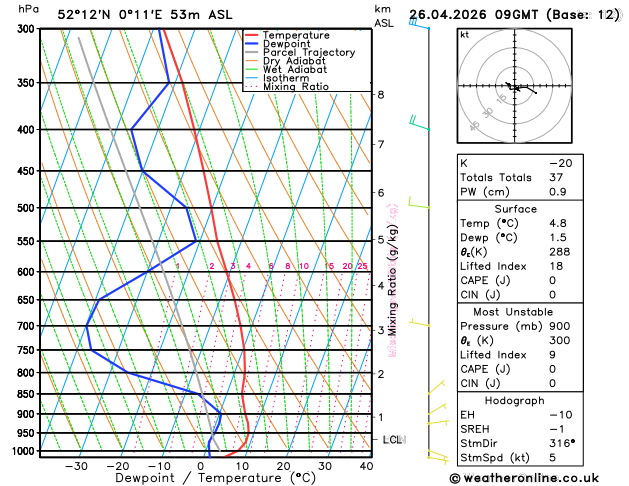Click the 850 pressure level label

pyautogui.click(x=28, y=394)
